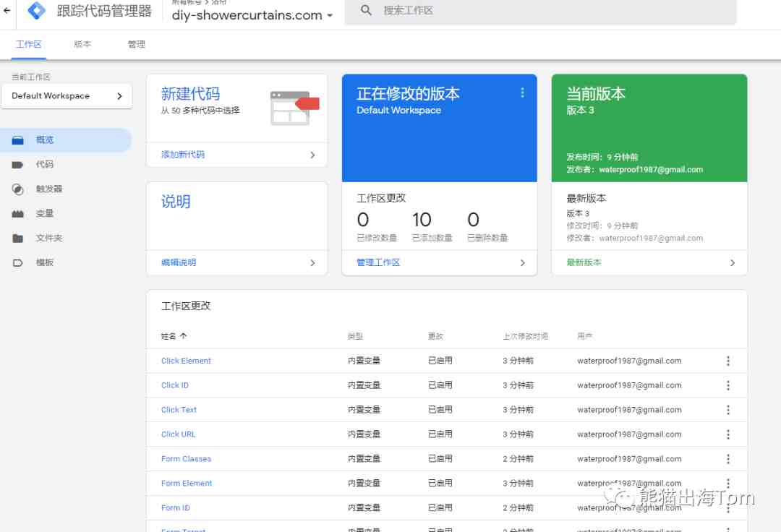Image resolution: width=781 pixels, height=532 pixels.
Task: Click the chevron beside 最新版本
Action: pyautogui.click(x=732, y=263)
